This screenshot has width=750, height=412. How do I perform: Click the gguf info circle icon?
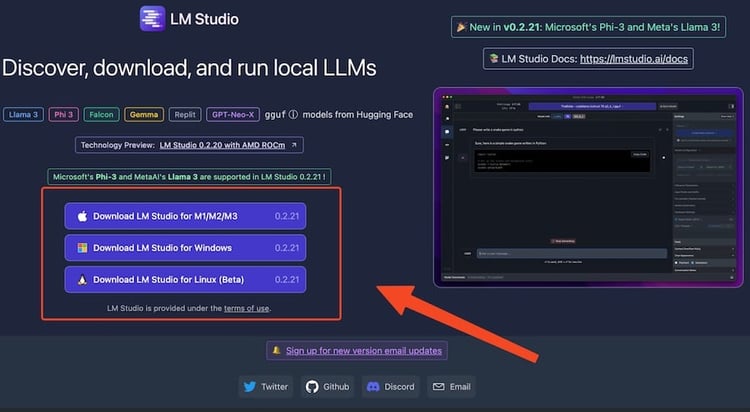(x=291, y=115)
